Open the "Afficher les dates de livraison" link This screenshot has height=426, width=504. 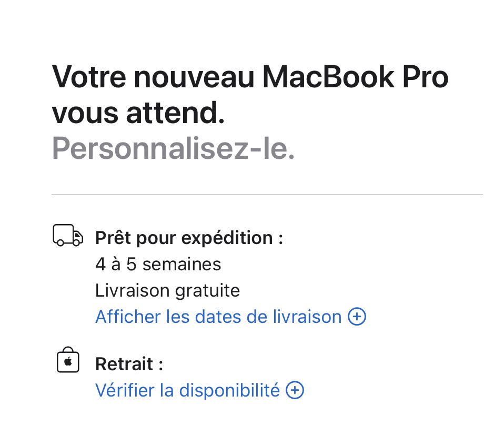[x=218, y=317]
